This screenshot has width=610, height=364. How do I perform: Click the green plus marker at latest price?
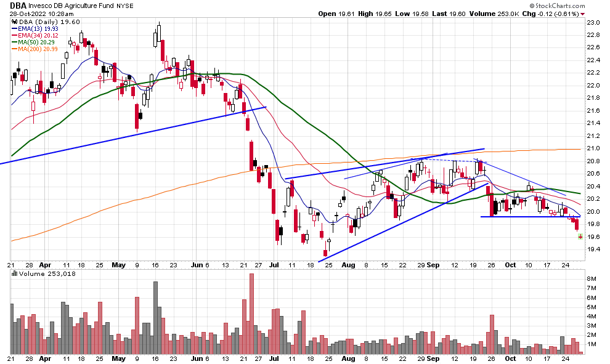click(x=580, y=237)
